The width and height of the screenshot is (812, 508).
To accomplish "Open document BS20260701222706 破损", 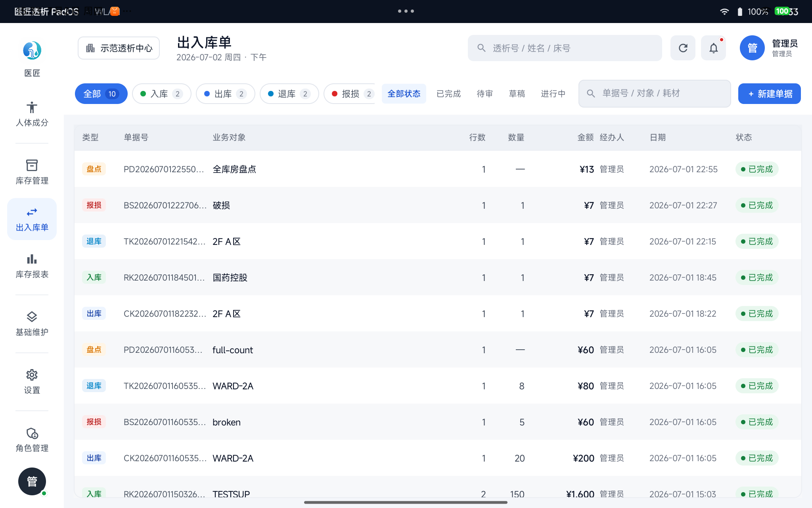I will coord(438,205).
